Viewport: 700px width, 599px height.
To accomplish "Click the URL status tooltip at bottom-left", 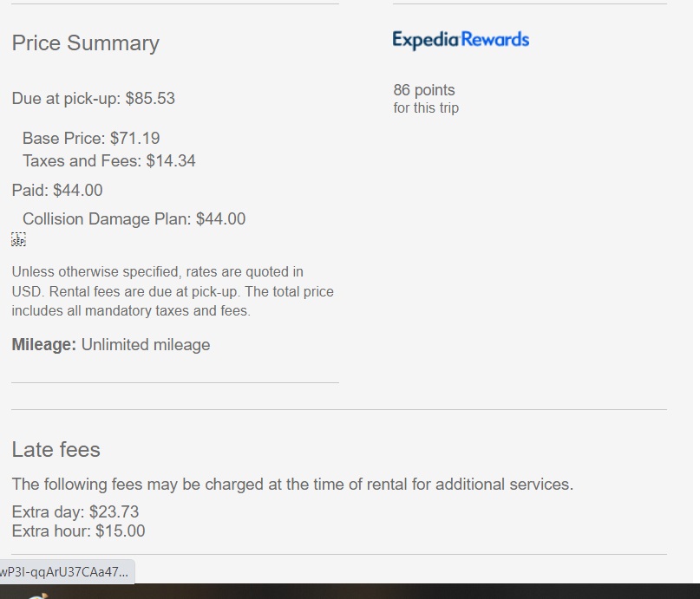I will click(65, 572).
